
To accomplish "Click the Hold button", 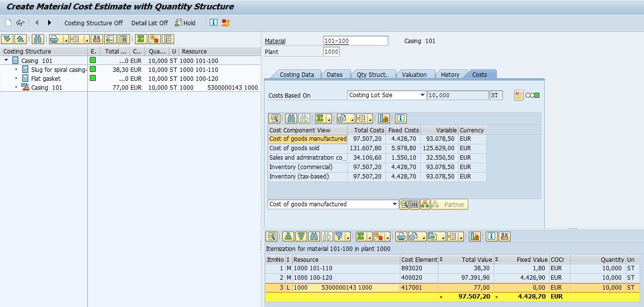I will 185,23.
